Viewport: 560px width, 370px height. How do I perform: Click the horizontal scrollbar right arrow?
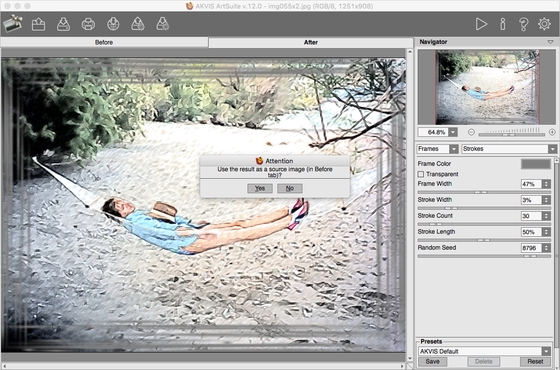tap(403, 366)
